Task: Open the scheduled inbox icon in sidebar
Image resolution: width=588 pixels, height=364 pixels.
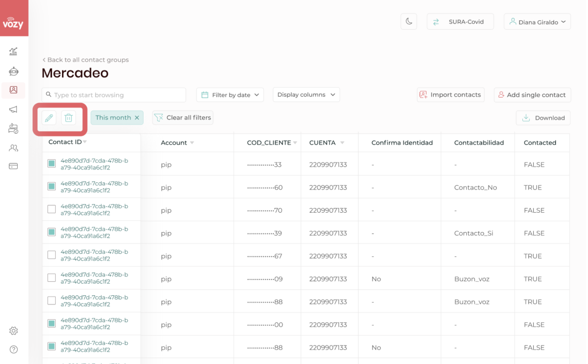Action: click(x=13, y=128)
